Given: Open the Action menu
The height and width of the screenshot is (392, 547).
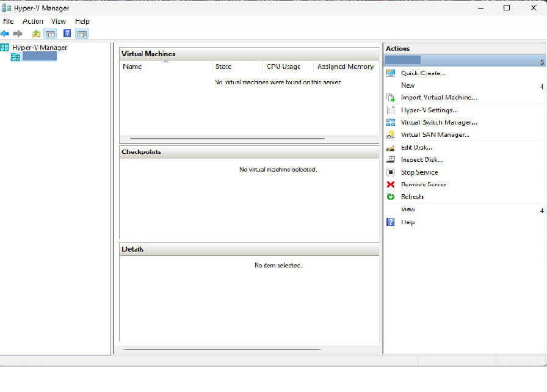Looking at the screenshot, I should [33, 21].
